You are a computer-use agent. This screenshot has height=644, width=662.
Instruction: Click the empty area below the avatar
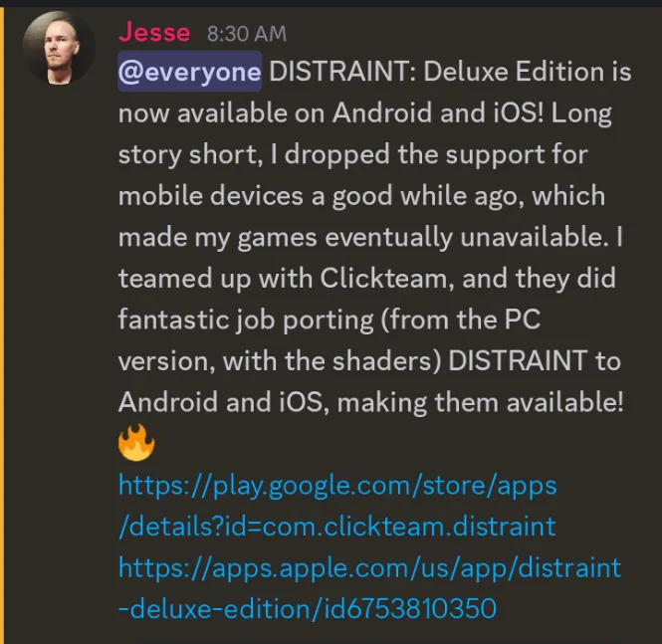pyautogui.click(x=59, y=337)
